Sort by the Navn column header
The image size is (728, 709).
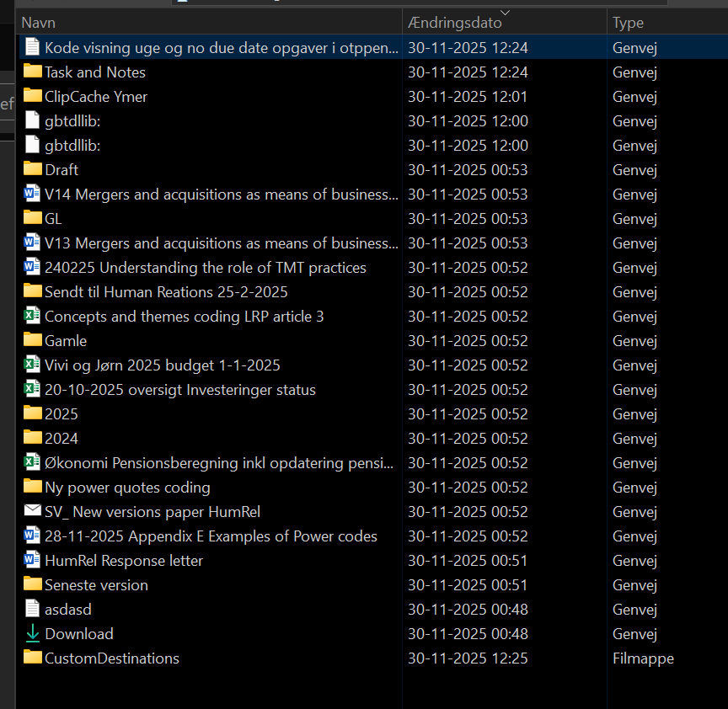click(x=39, y=23)
